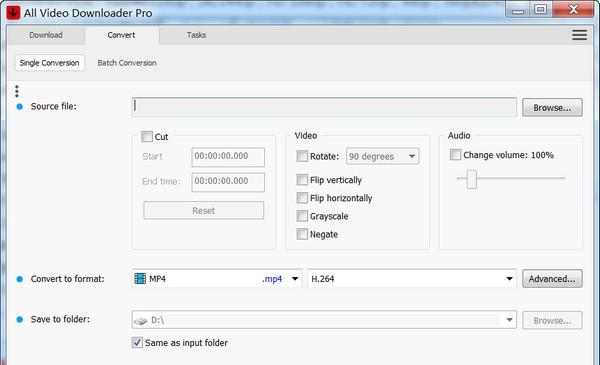The width and height of the screenshot is (600, 365).
Task: Switch to Batch Conversion sub-tab
Action: pyautogui.click(x=127, y=63)
